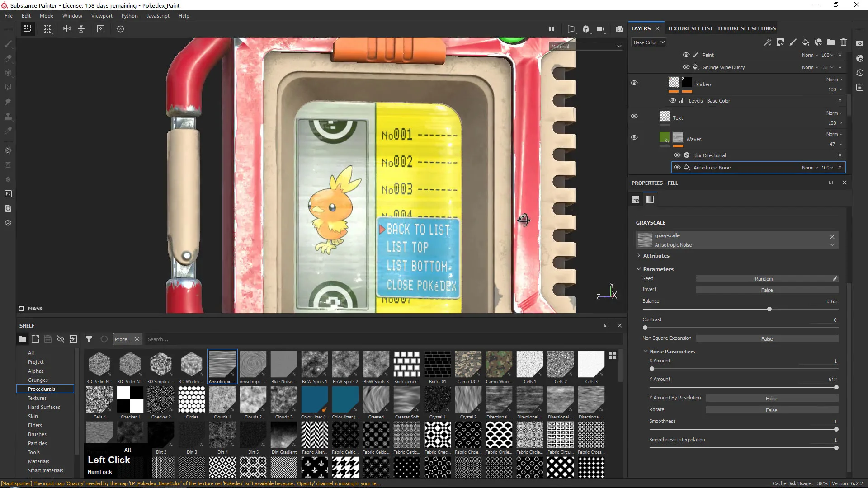The image size is (868, 488).
Task: Select the Smudge tool
Action: click(8, 102)
